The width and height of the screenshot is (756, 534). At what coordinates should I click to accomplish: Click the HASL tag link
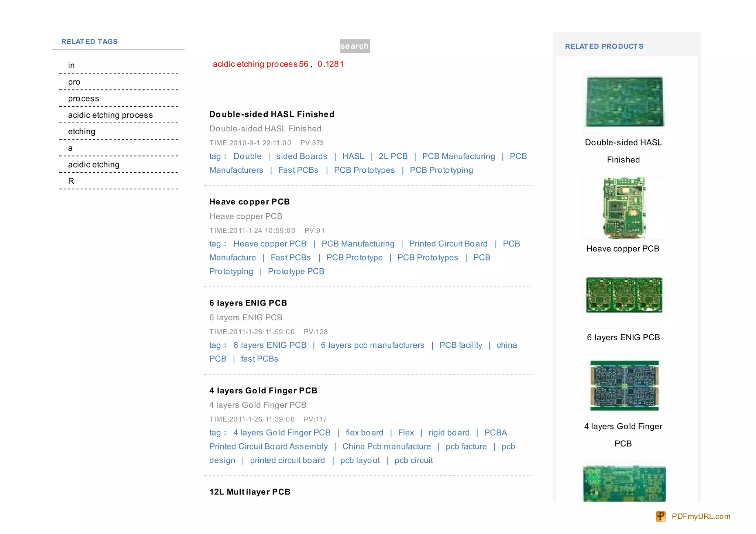tap(353, 156)
